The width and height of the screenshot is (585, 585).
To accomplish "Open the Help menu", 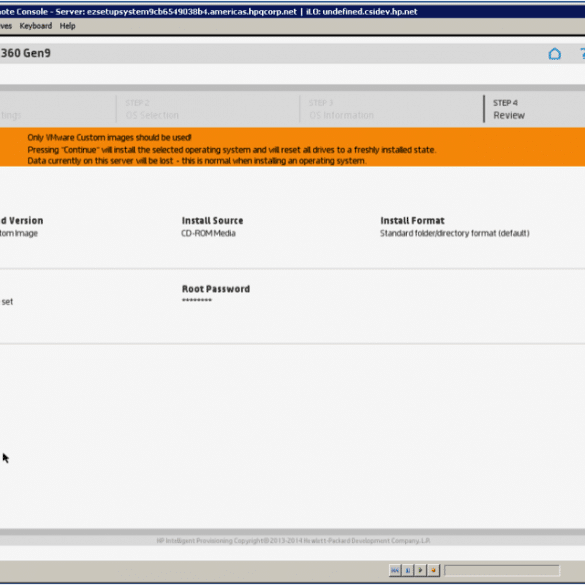I will (68, 26).
